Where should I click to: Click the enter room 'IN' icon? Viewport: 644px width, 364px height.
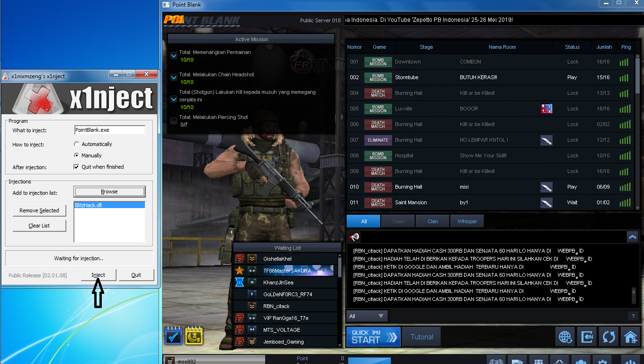point(587,337)
